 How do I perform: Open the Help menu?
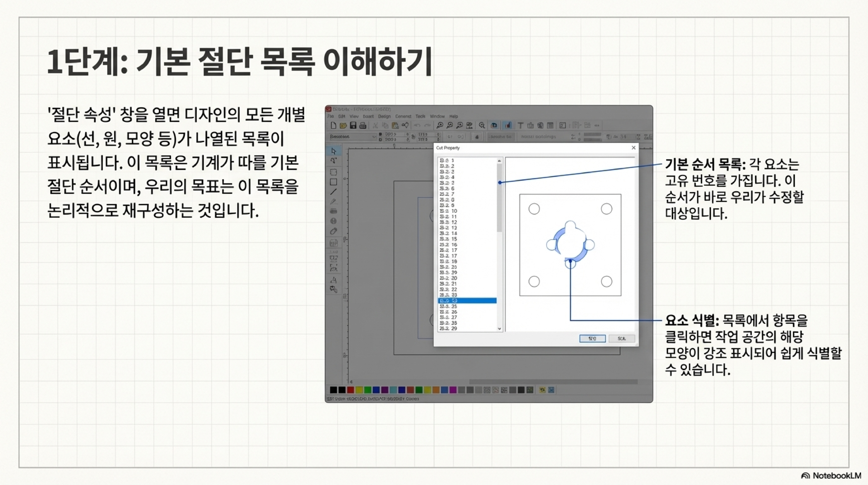(454, 116)
